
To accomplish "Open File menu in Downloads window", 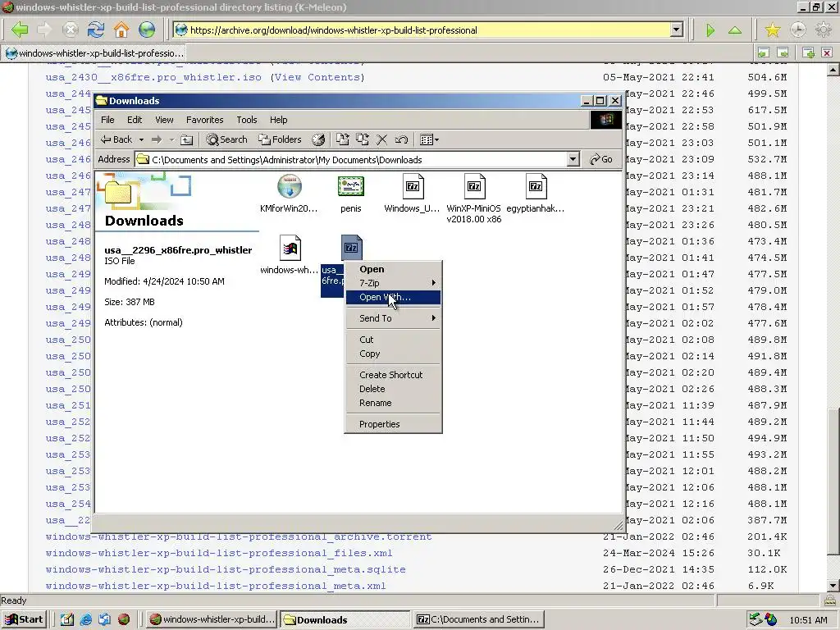I will (x=107, y=120).
